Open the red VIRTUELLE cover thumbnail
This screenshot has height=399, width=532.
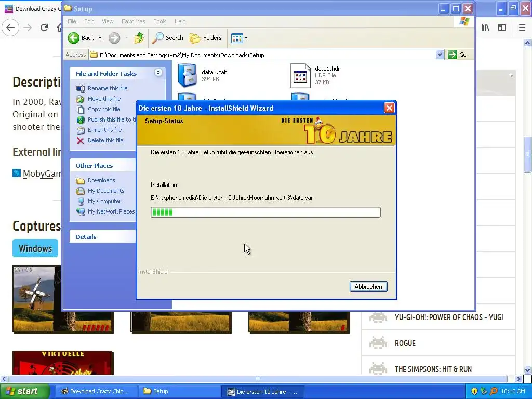coord(63,363)
